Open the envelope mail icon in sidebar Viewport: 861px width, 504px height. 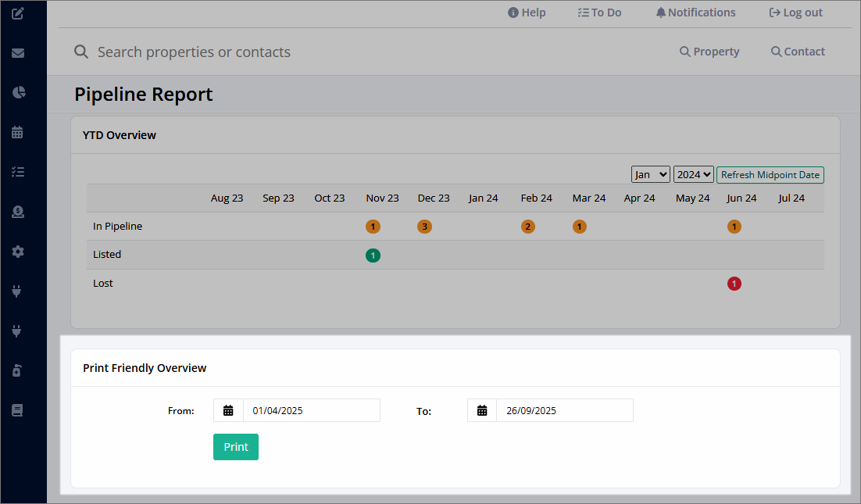[17, 53]
